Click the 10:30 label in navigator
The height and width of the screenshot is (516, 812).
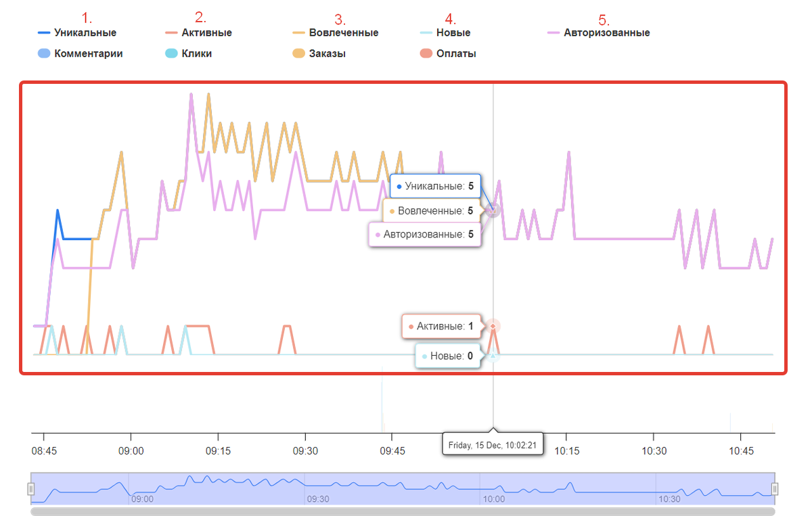pos(670,498)
